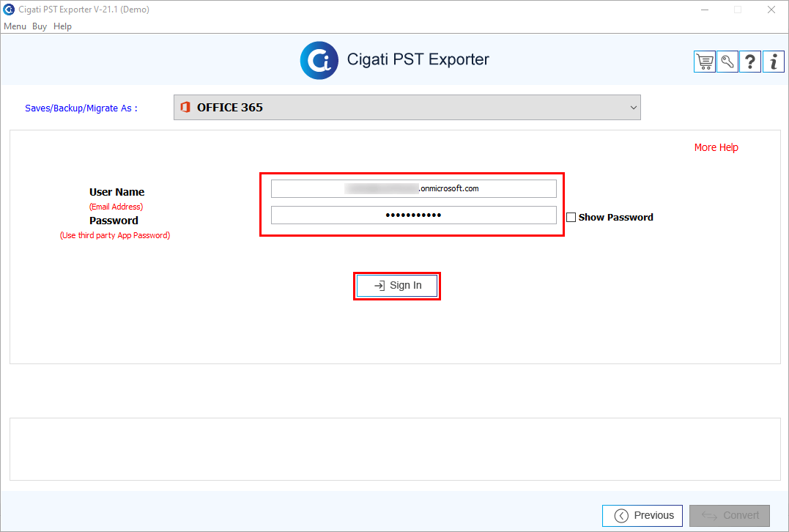Click the 'User Name' label
Viewport: 789px width, 532px height.
coord(116,192)
